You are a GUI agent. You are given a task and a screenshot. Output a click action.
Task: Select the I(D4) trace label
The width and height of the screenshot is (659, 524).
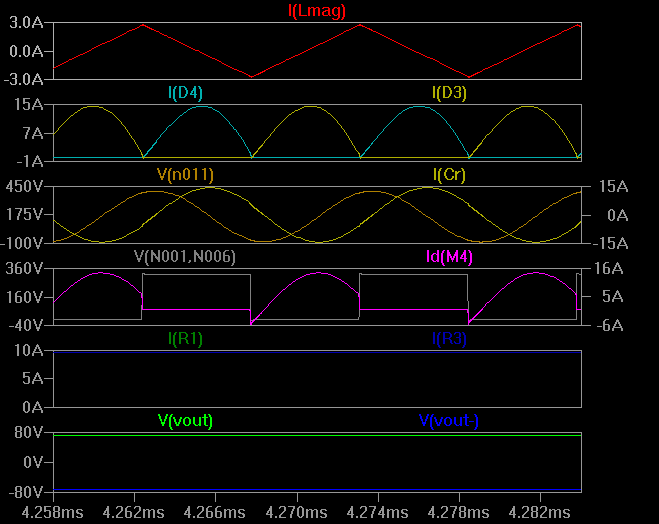click(185, 93)
